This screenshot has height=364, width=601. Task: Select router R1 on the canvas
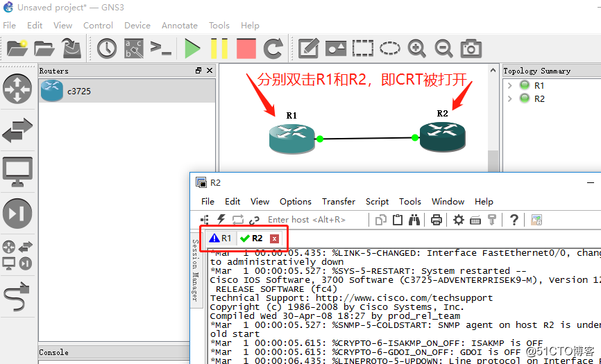292,139
